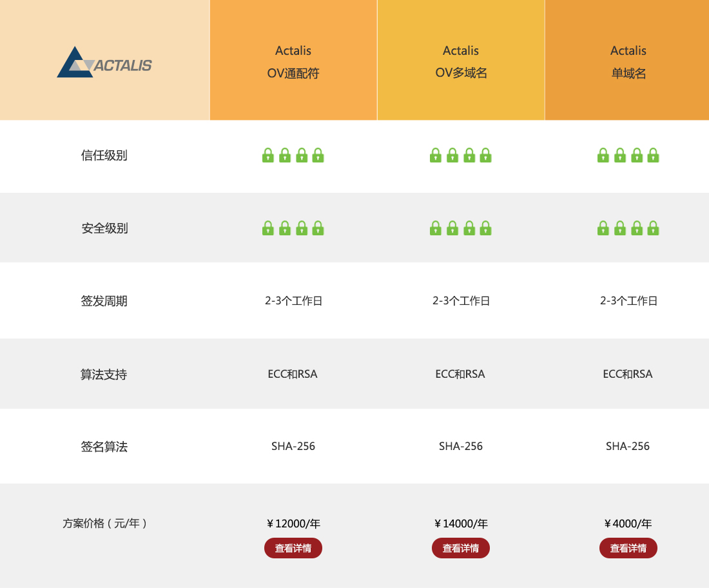Click third lock icon in OV多域名 安全级别
709x588 pixels.
pos(469,228)
